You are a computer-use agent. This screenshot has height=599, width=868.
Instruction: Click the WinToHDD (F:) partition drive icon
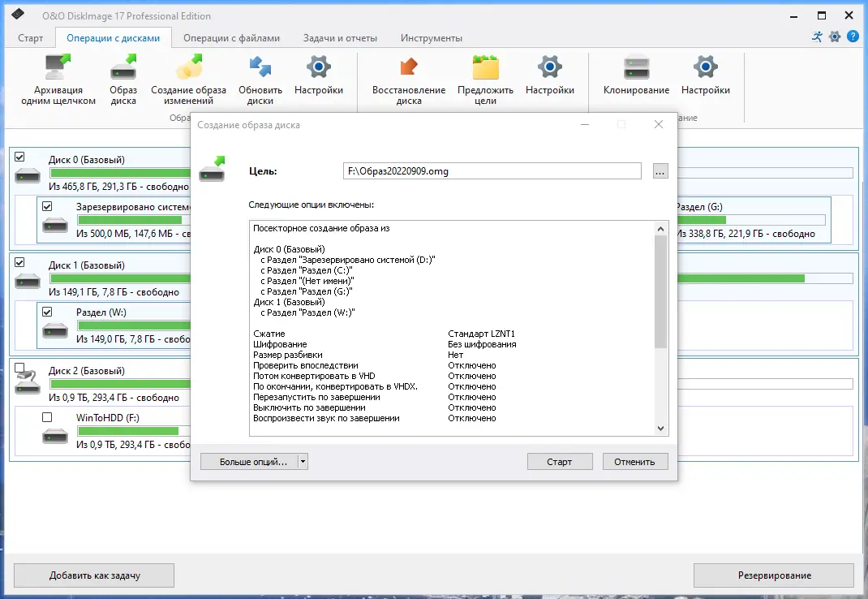(55, 436)
